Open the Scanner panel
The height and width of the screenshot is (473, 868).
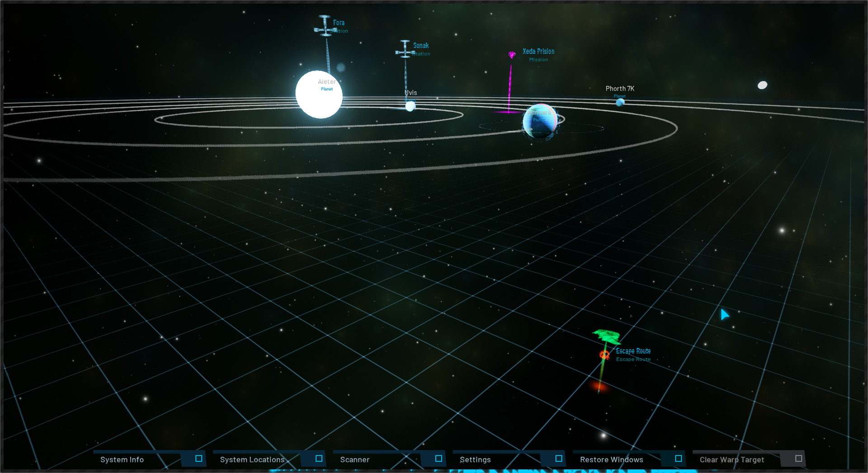pos(354,459)
